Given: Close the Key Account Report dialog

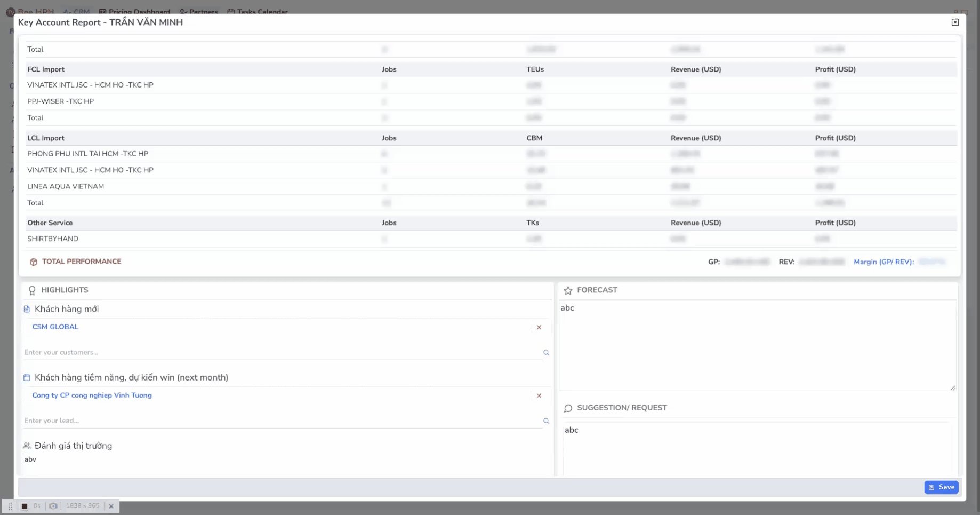Looking at the screenshot, I should click(x=955, y=22).
